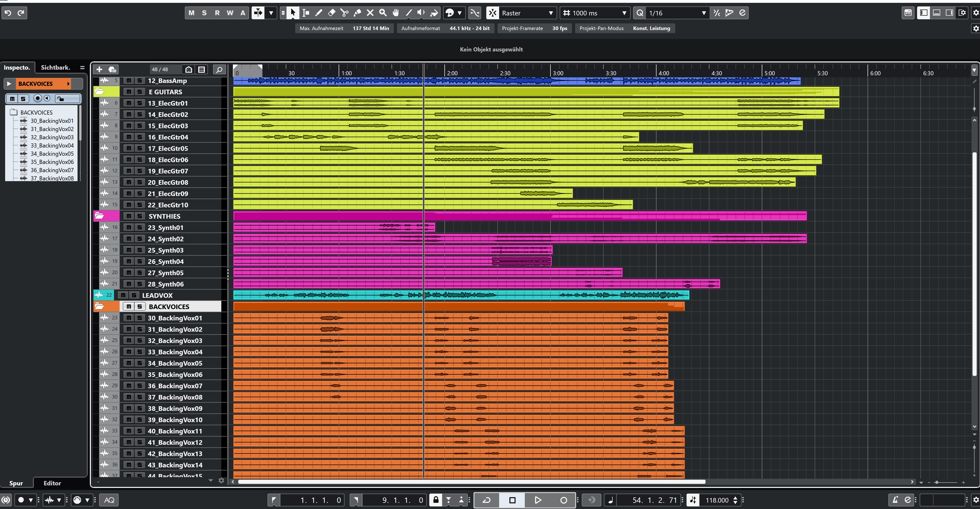Open the AQ audio alignment button
This screenshot has height=509, width=980.
[109, 500]
